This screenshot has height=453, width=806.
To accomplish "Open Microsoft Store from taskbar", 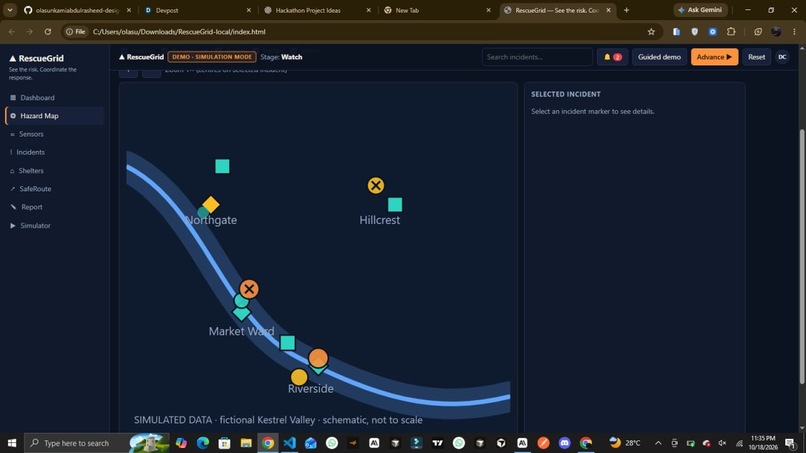I will 225,443.
